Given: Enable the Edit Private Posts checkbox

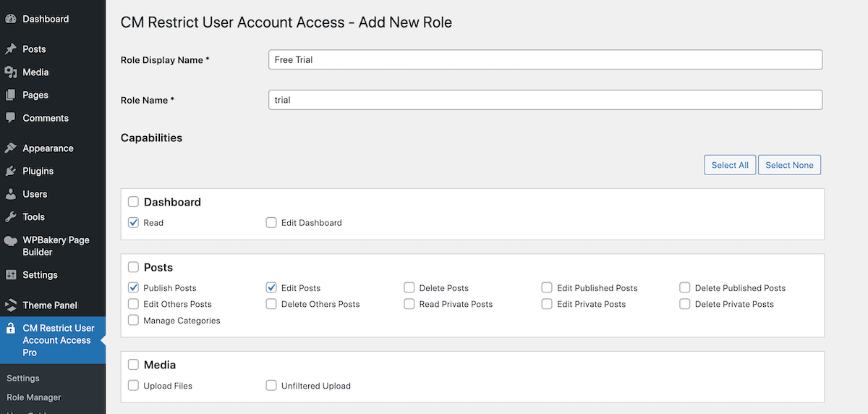Looking at the screenshot, I should click(547, 304).
